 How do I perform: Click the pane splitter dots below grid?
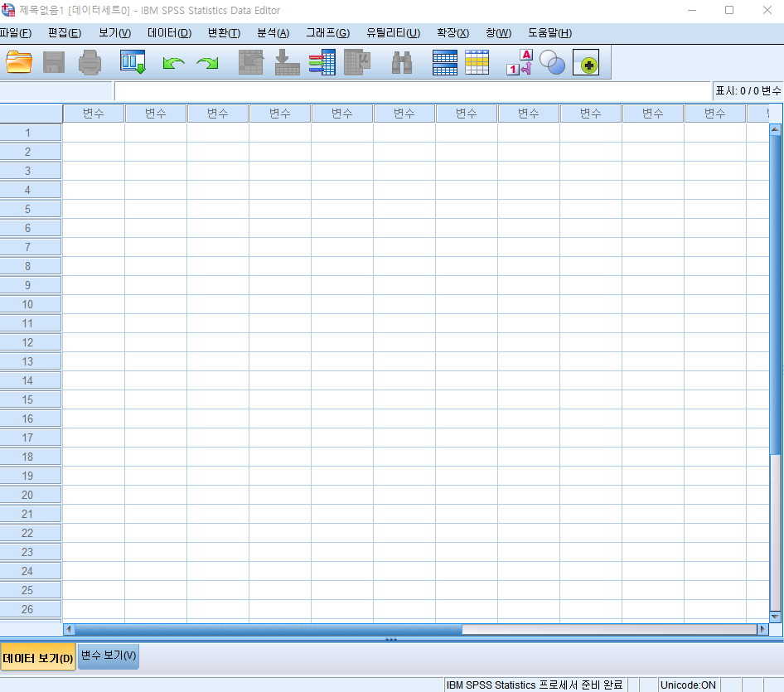391,640
